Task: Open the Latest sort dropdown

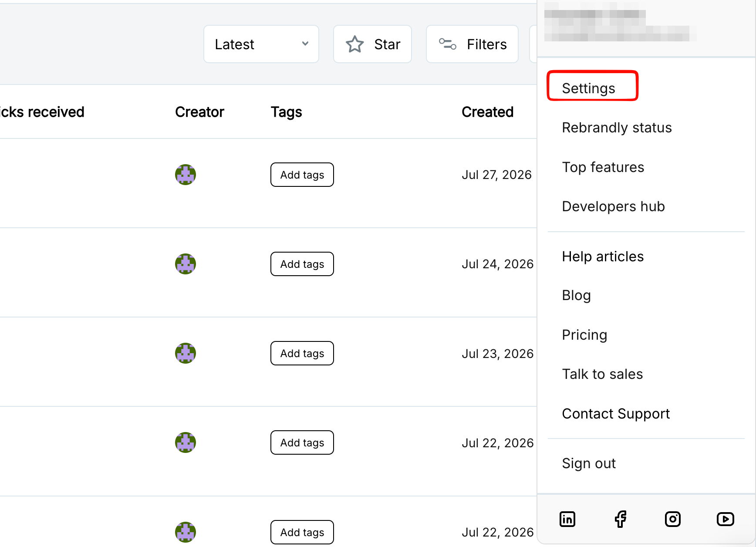Action: [x=261, y=44]
